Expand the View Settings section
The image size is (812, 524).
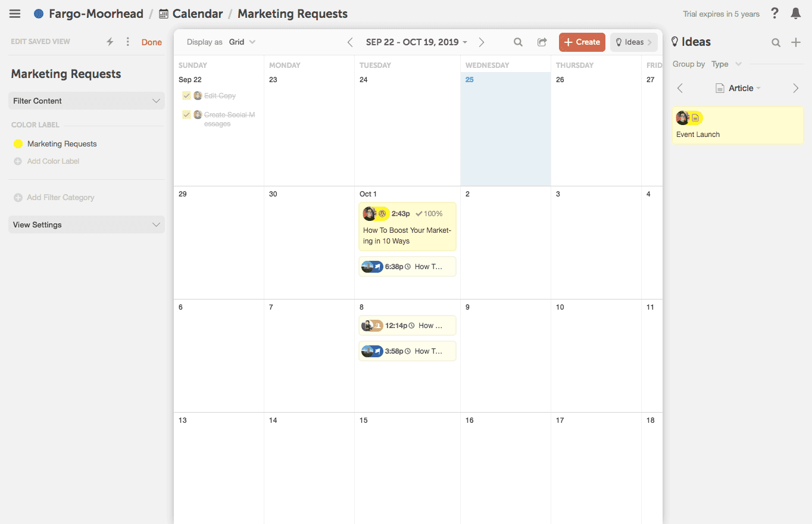click(x=86, y=224)
